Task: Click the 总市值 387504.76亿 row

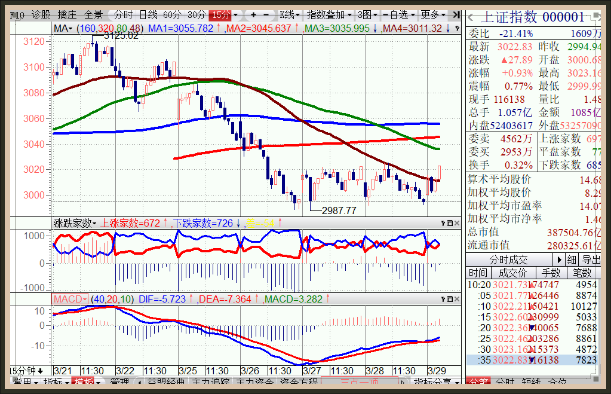Action: (x=534, y=232)
